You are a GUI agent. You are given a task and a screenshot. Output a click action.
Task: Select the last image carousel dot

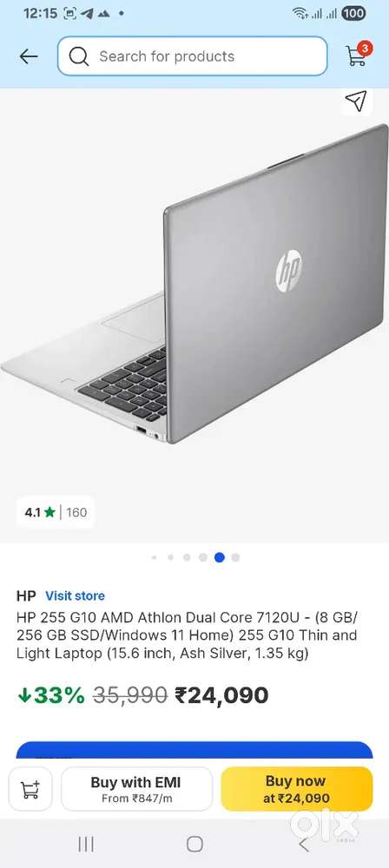coord(235,557)
